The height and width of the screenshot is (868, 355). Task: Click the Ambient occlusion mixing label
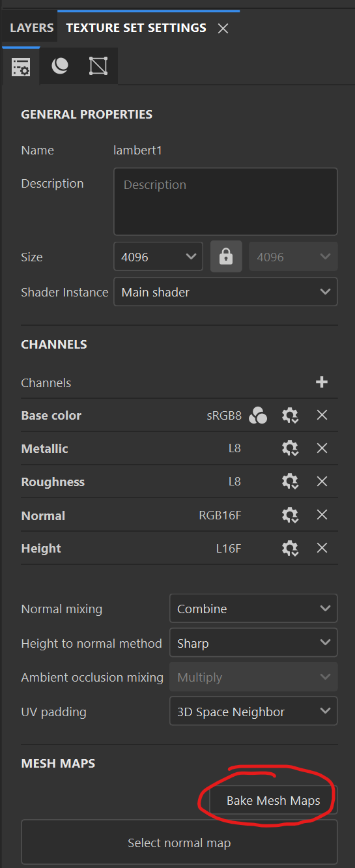coord(92,677)
